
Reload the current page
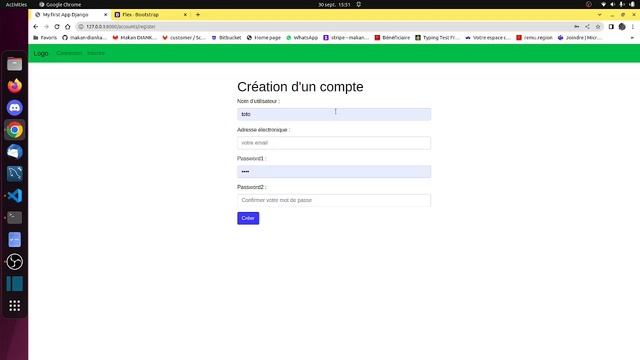tap(57, 27)
